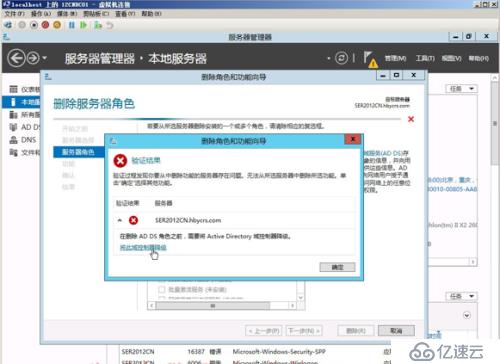Click the Ctrl+Alt+Del icon in VM toolbar

pyautogui.click(x=7, y=25)
